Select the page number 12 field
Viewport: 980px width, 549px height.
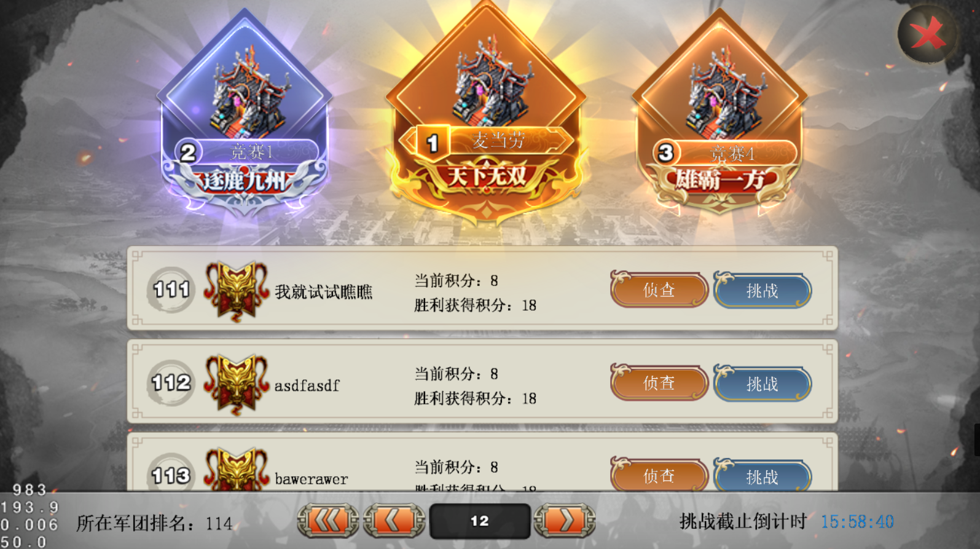pyautogui.click(x=480, y=521)
